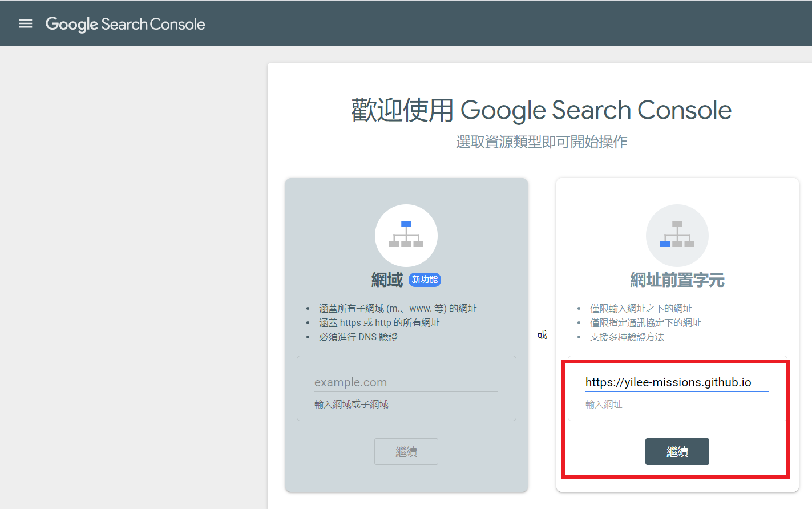The width and height of the screenshot is (812, 509).
Task: Click the 必須進行 DNS 驗證 bullet
Action: 358,337
